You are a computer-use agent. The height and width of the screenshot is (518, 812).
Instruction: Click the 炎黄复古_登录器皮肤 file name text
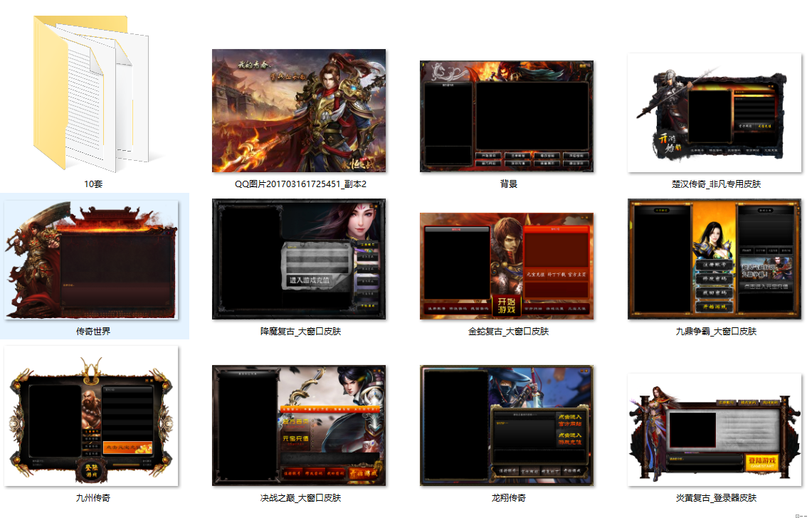point(716,498)
